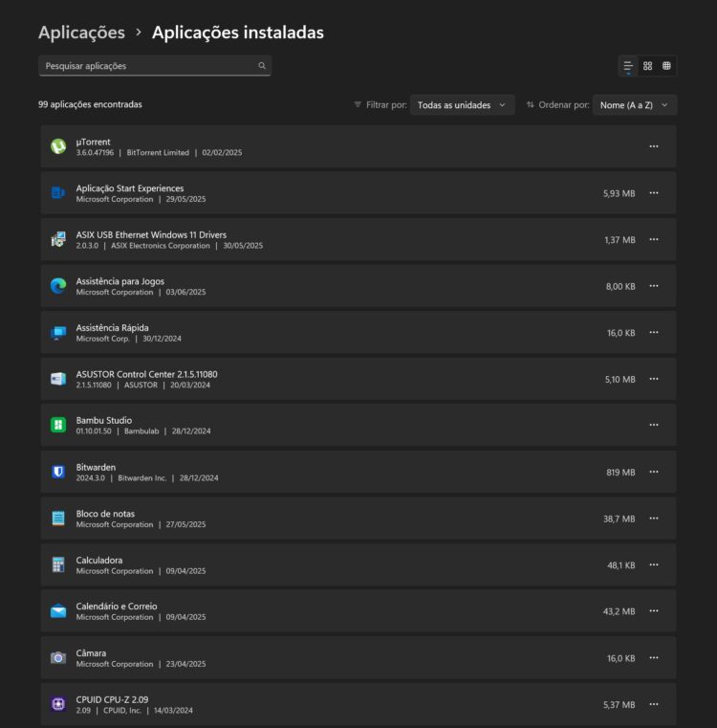The image size is (717, 728).
Task: Click the Câmara app icon
Action: point(58,657)
